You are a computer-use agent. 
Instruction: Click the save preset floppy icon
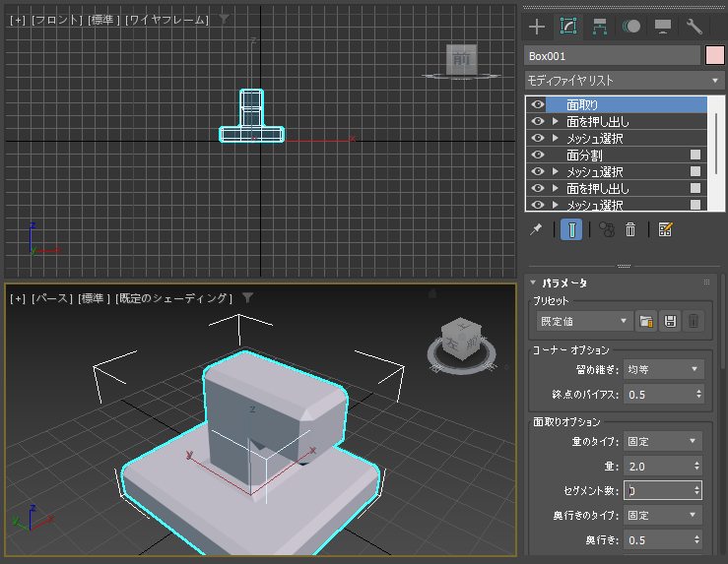pos(670,321)
